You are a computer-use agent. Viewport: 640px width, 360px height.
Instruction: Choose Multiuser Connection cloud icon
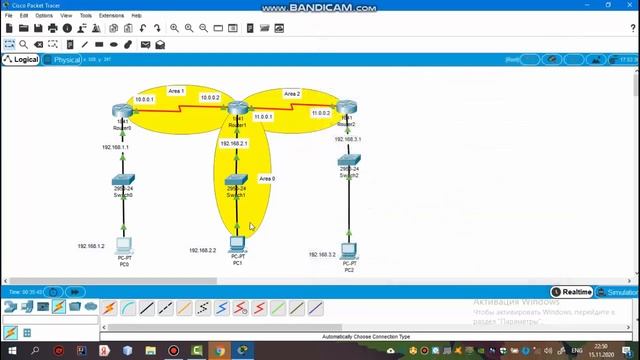tap(91, 307)
